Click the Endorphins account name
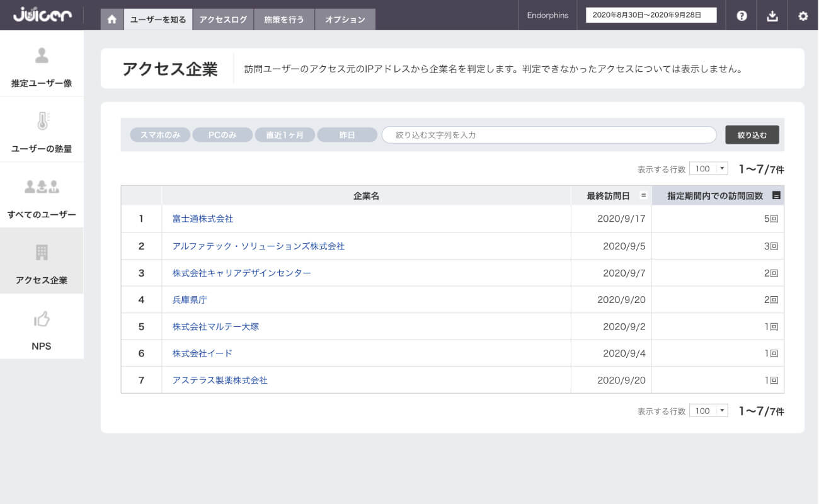The width and height of the screenshot is (819, 504). click(x=547, y=15)
